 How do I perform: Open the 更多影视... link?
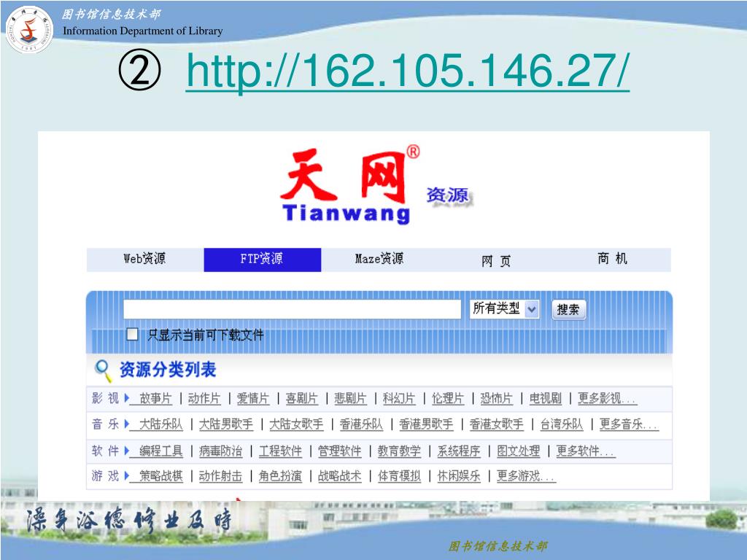[x=607, y=399]
